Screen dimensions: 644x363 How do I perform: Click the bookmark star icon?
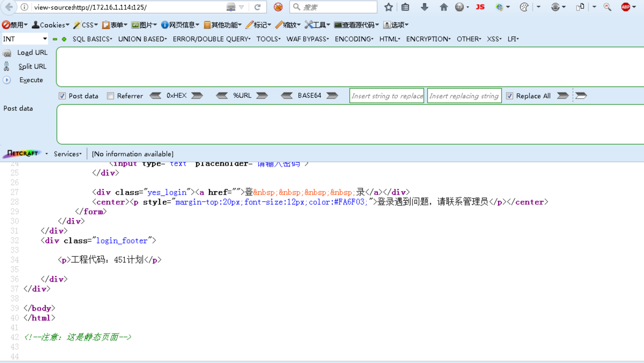pyautogui.click(x=388, y=7)
